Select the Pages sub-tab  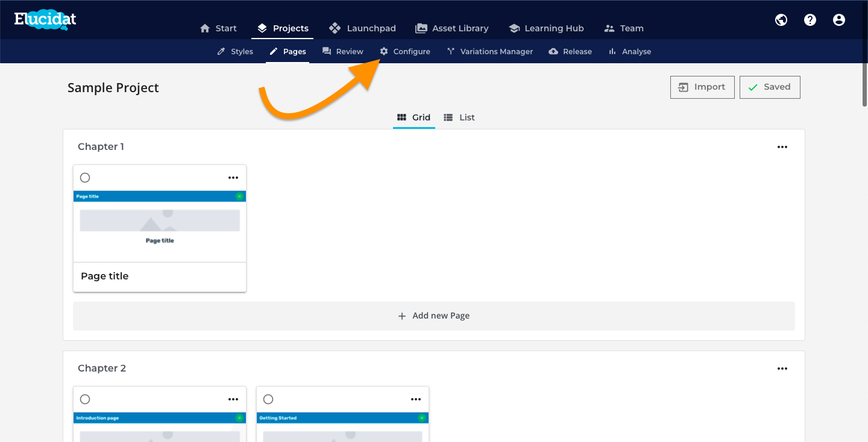coord(288,52)
